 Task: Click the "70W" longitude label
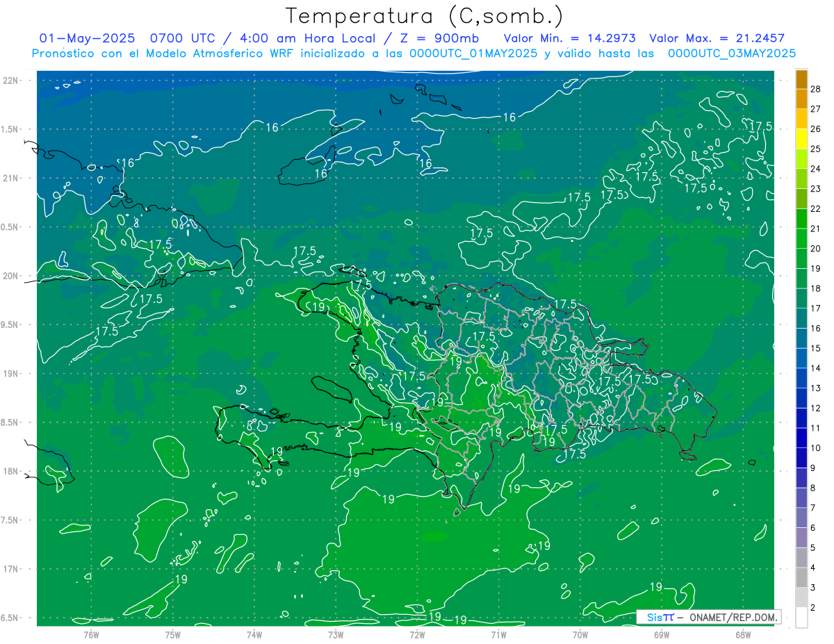[580, 634]
